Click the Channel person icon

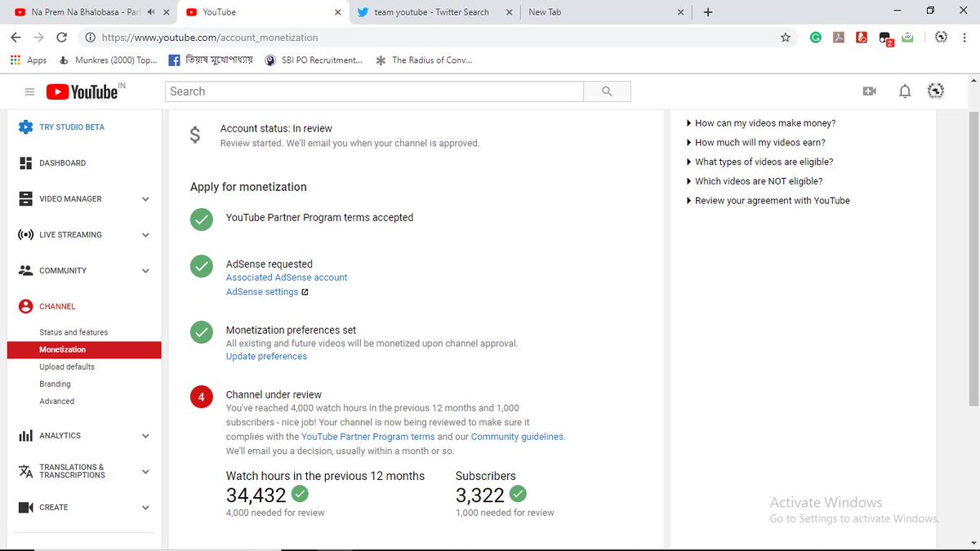tap(25, 306)
